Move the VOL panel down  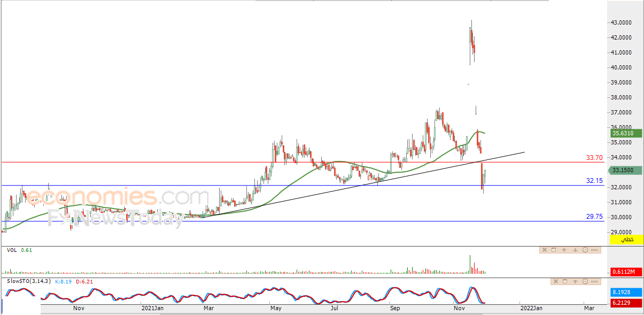(x=575, y=250)
